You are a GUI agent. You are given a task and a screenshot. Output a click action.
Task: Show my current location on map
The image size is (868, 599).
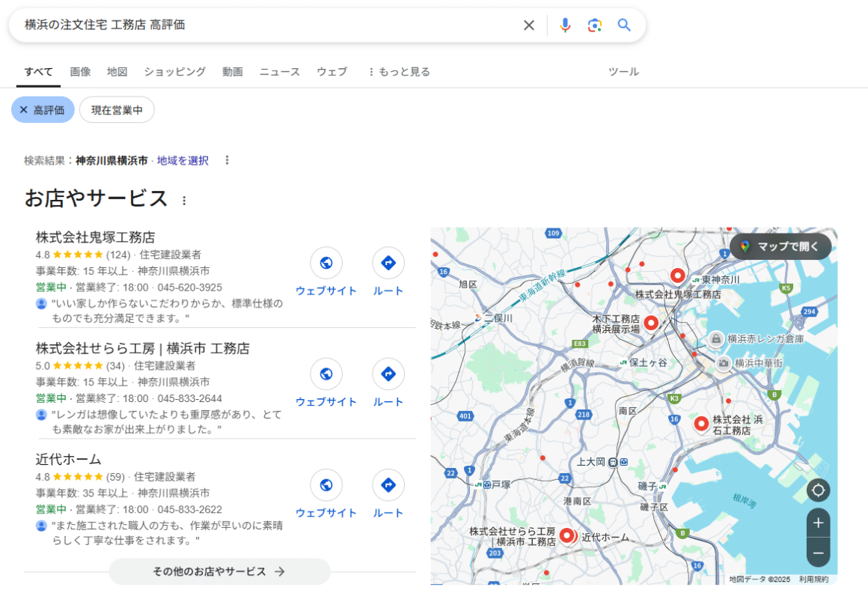(818, 490)
